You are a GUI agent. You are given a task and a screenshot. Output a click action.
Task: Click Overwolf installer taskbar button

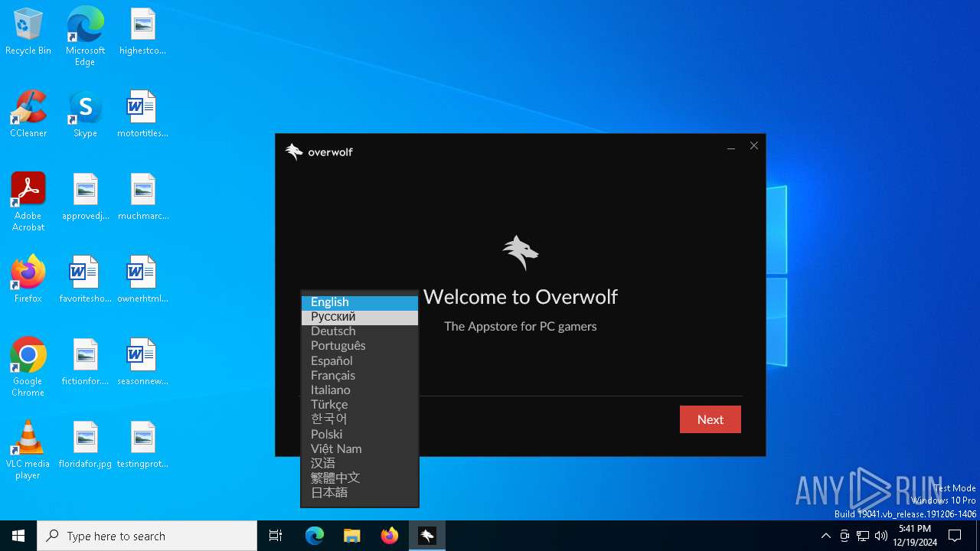click(427, 536)
